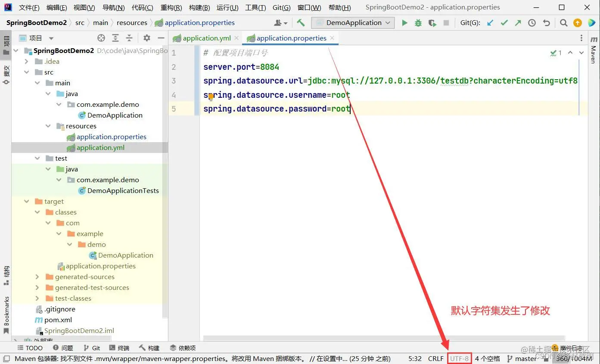Viewport: 600px width, 364px height.
Task: Click line number 3 in the gutter
Action: tap(174, 81)
